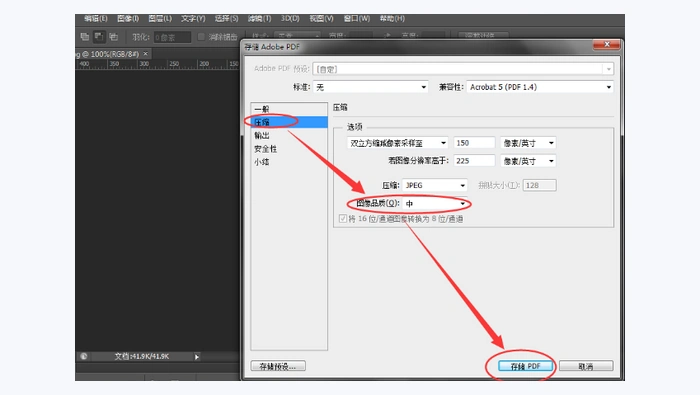The height and width of the screenshot is (395, 700).
Task: Open the 压缩 dropdown showing JPEG
Action: click(435, 185)
